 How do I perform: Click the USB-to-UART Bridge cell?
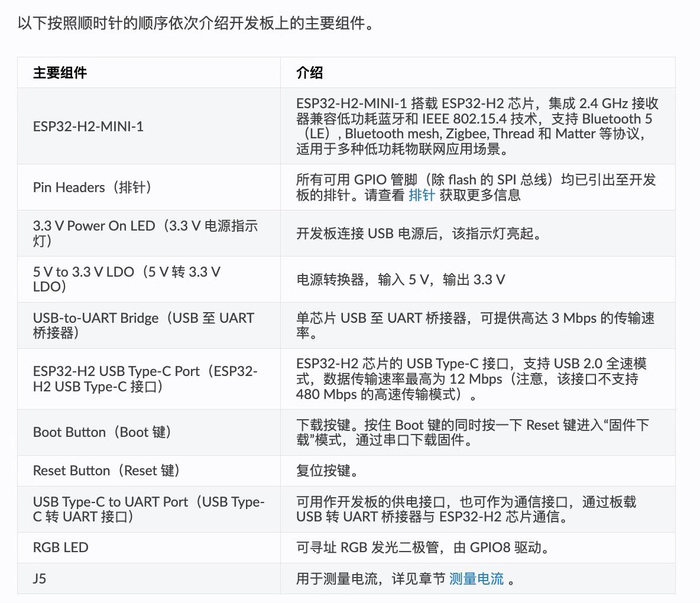coord(148,325)
